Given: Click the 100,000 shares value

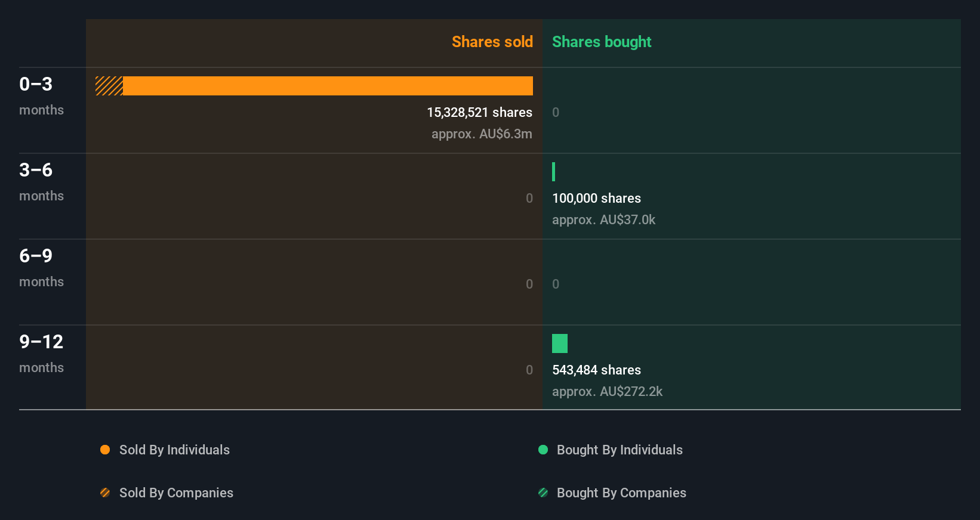Looking at the screenshot, I should click(x=596, y=199).
